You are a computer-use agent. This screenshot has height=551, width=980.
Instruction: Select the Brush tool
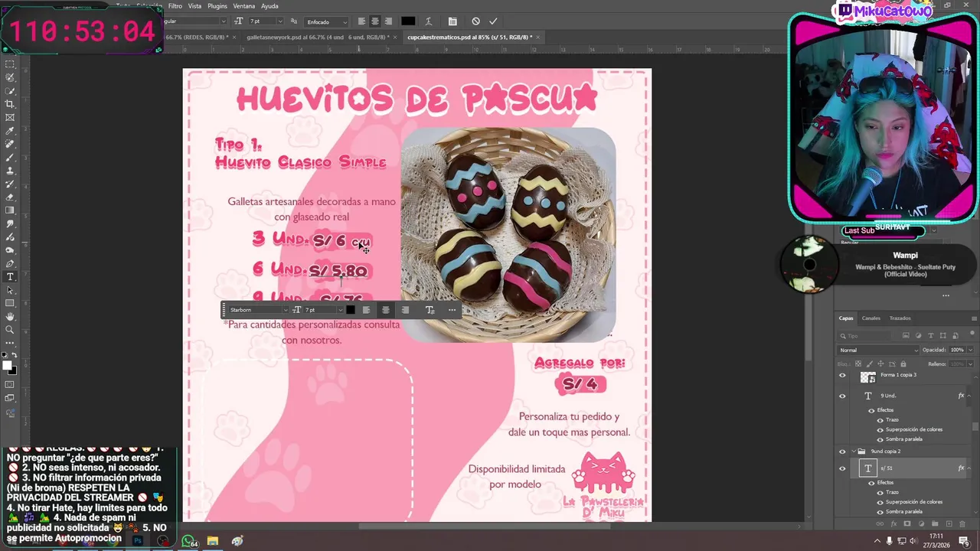click(x=10, y=157)
